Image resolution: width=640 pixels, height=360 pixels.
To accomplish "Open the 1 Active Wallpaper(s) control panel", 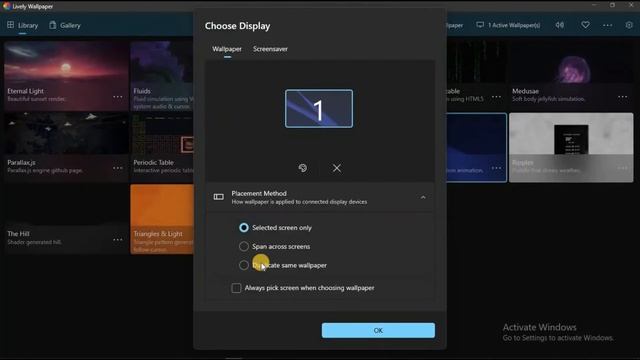I will 508,25.
